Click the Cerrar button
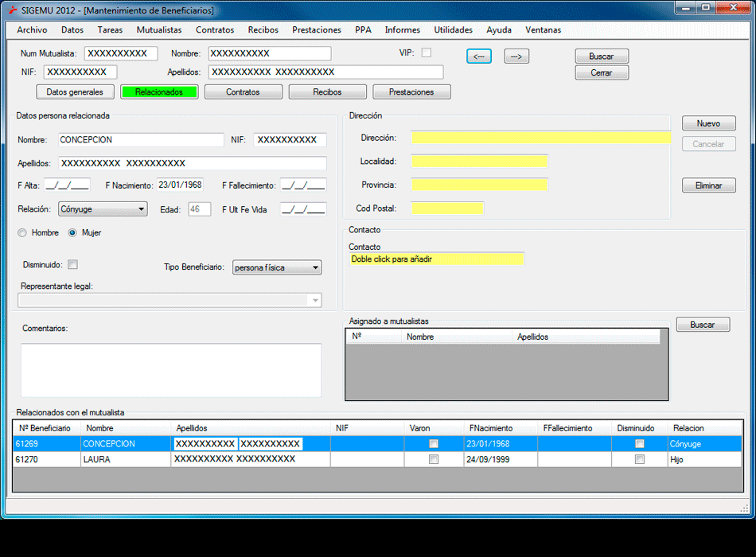 coord(602,73)
